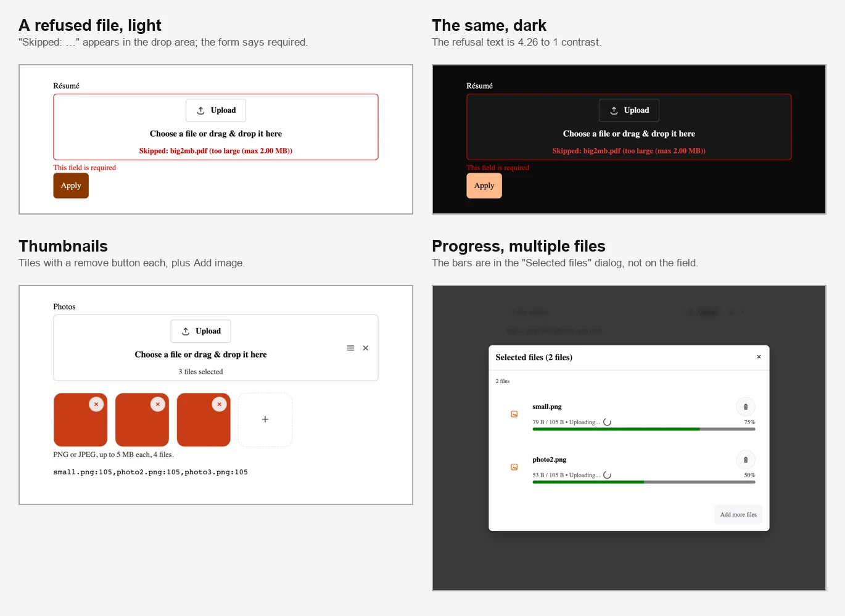Select the first red photo thumbnail
845x616 pixels.
[x=81, y=420]
